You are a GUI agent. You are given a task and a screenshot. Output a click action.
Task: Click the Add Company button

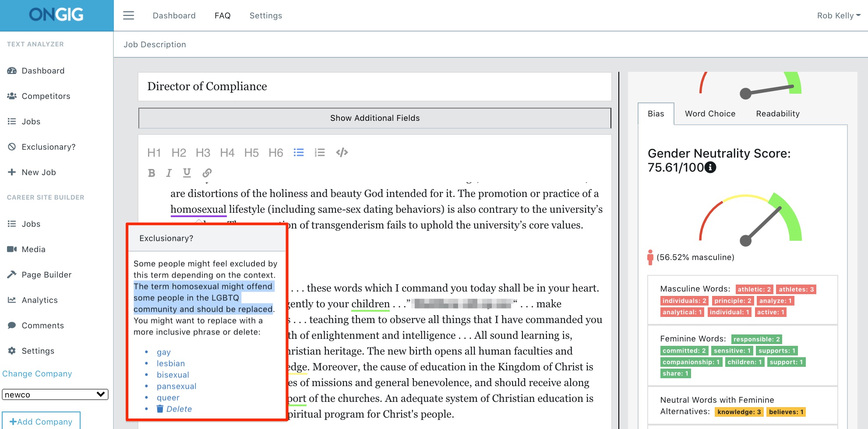41,421
